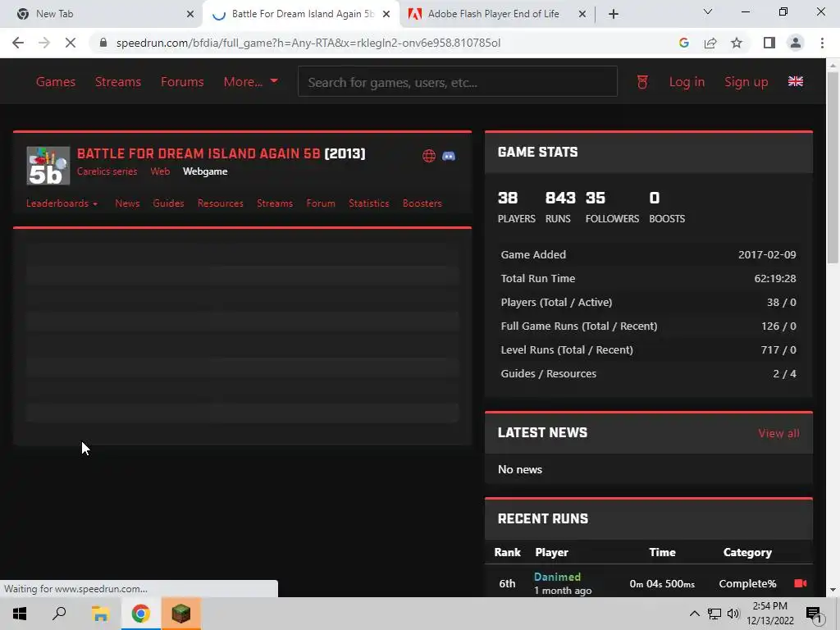Select the Battle For Dream Island tab

[303, 14]
